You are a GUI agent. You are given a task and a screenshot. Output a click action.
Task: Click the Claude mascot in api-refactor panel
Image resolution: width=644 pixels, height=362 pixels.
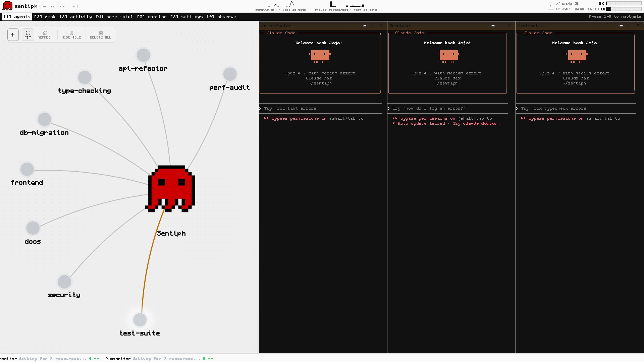(320, 56)
